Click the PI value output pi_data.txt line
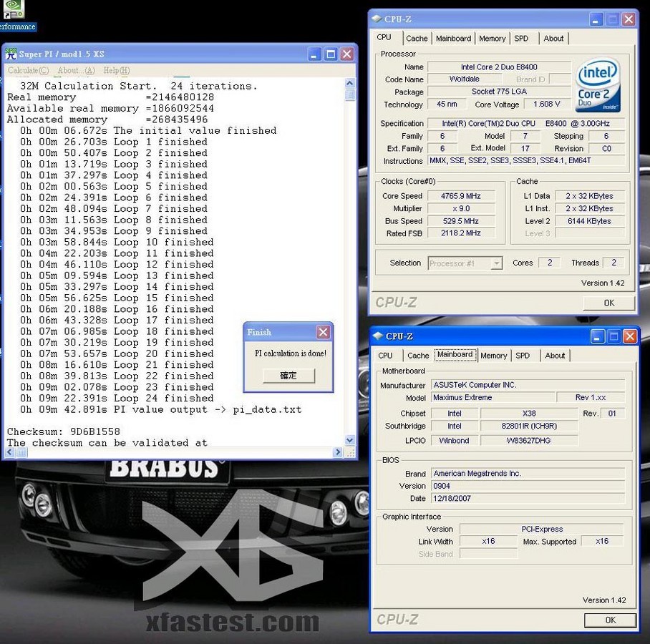This screenshot has height=644, width=650. coord(161,409)
